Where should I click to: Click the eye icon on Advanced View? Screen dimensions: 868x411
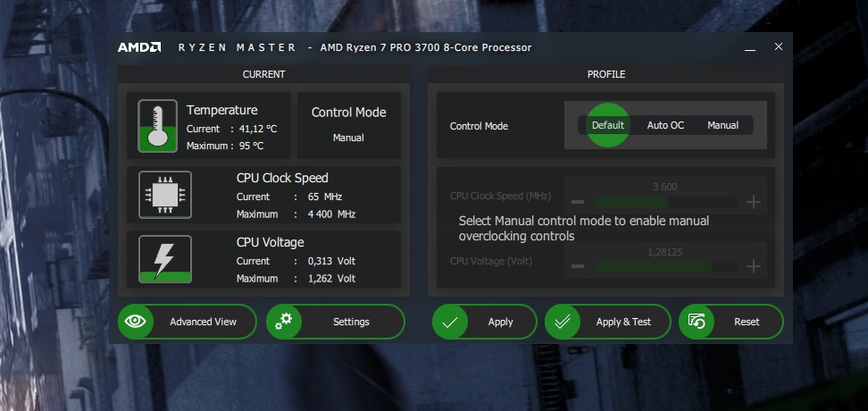[x=136, y=322]
